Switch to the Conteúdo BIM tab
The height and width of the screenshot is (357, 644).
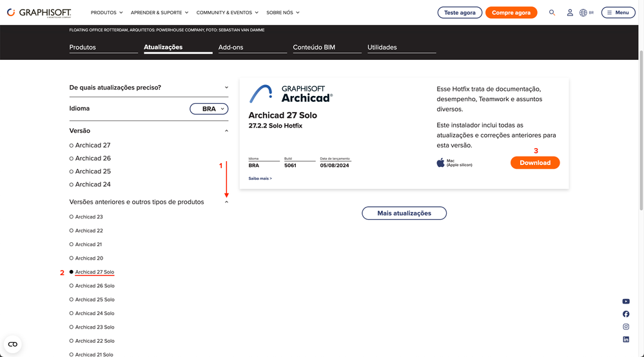327,47
